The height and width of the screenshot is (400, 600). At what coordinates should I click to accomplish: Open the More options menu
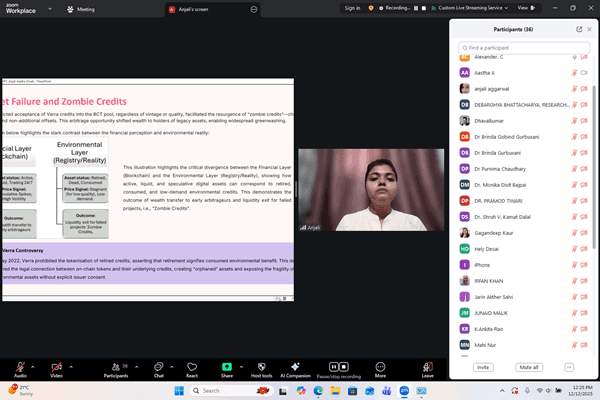point(380,369)
